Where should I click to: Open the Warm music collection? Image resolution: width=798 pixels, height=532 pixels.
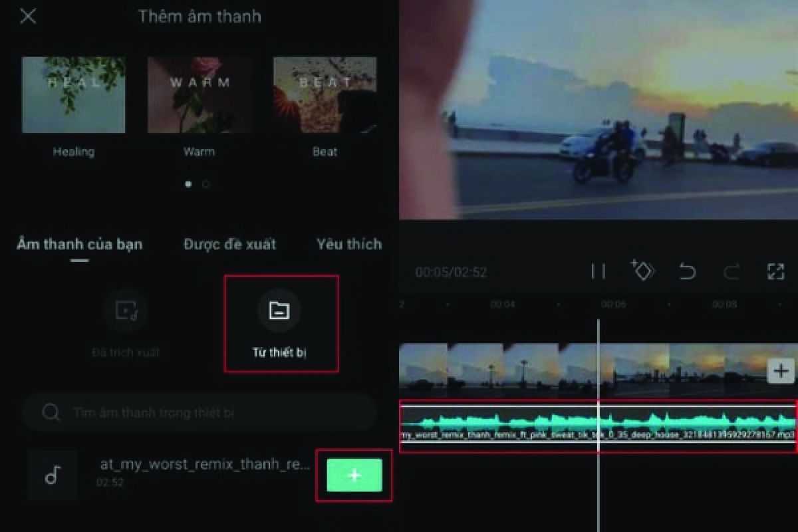pos(199,94)
